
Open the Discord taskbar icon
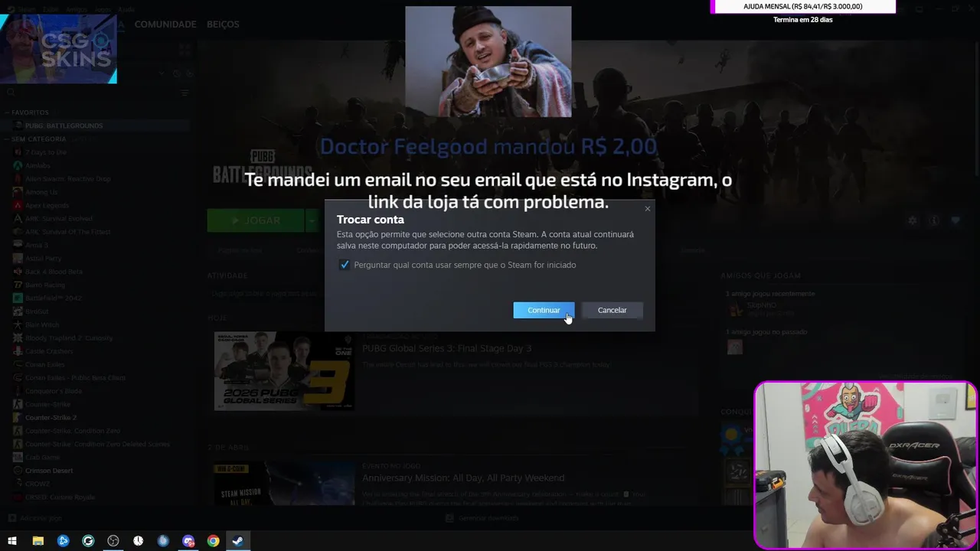pos(188,541)
